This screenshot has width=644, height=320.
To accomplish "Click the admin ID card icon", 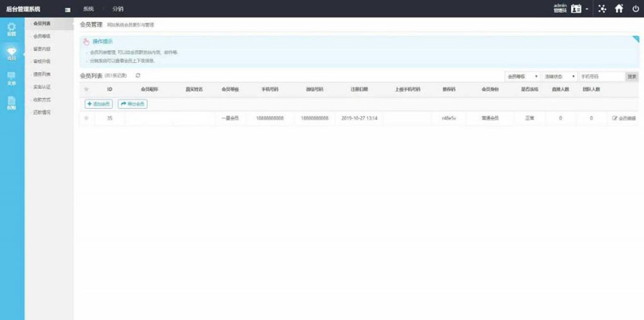I will 576,8.
